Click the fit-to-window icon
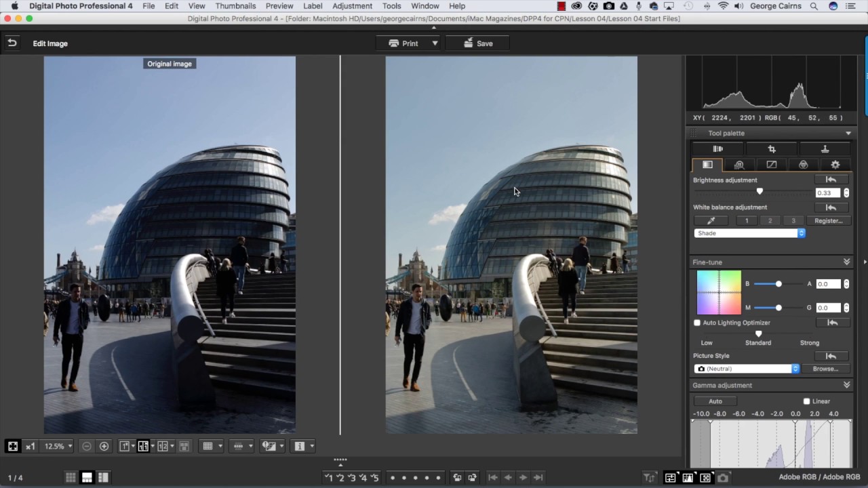The image size is (868, 488). [12, 446]
